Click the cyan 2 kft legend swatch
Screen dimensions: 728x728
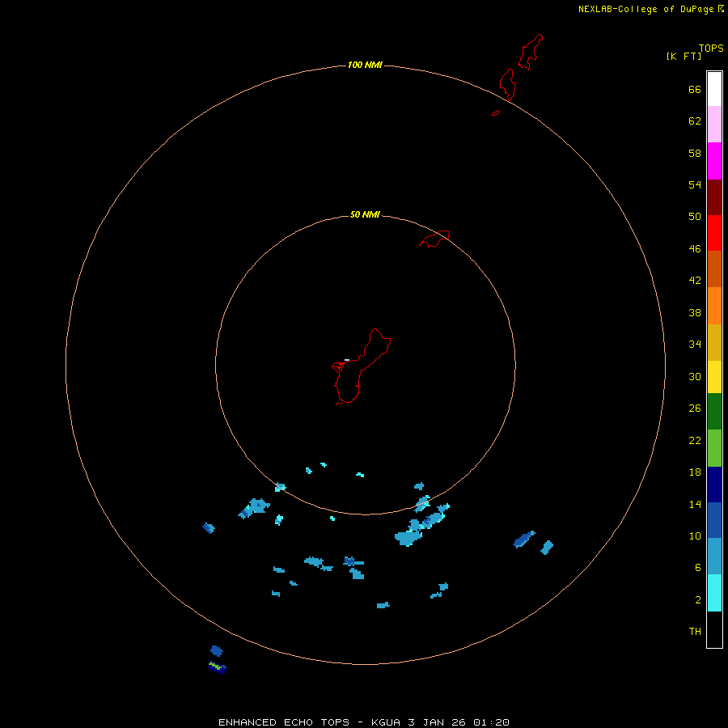tap(714, 593)
